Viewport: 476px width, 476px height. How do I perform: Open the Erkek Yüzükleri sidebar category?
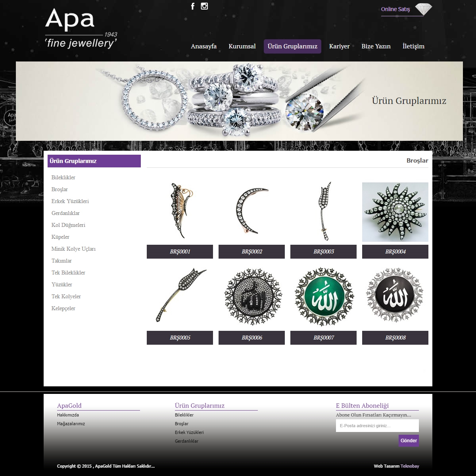pos(70,201)
